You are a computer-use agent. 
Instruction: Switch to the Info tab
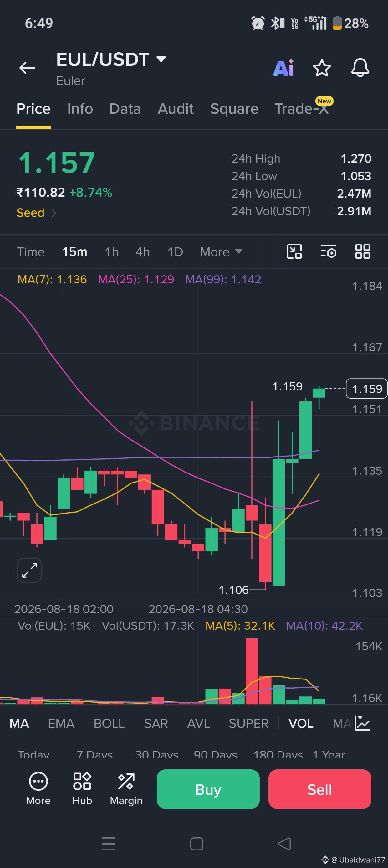coord(80,109)
